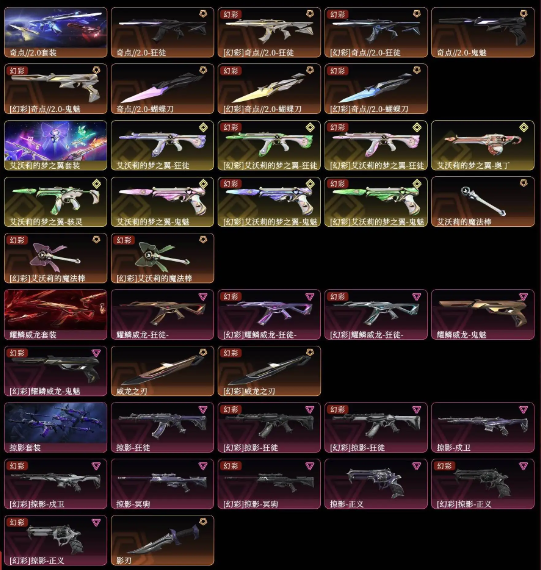Open the 艾沃莉的梦之翼套装 bundle image
The height and width of the screenshot is (570, 541).
tap(56, 145)
